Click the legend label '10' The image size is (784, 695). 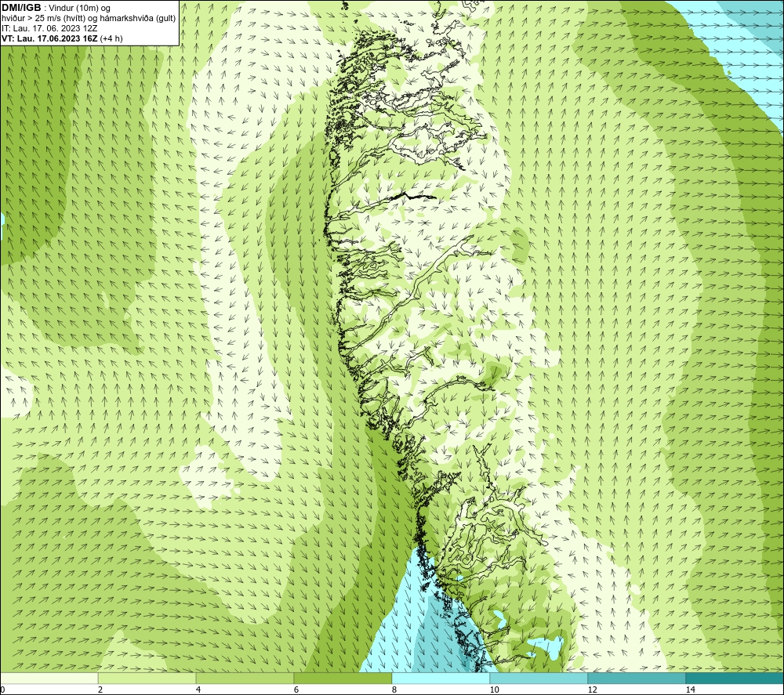[495, 690]
